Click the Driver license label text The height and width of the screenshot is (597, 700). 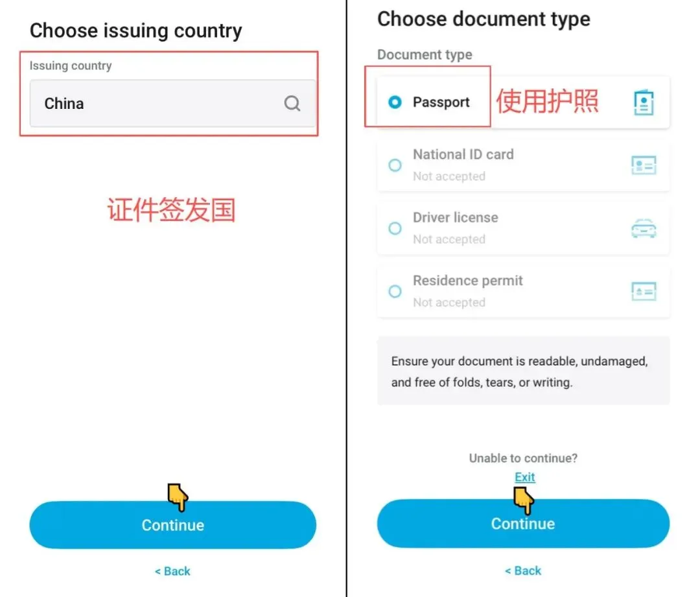pos(456,217)
